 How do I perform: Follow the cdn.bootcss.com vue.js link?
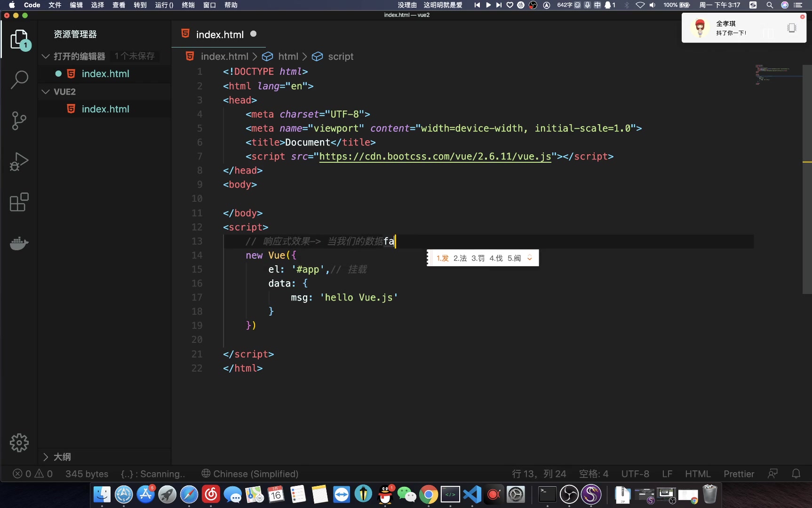(x=435, y=156)
